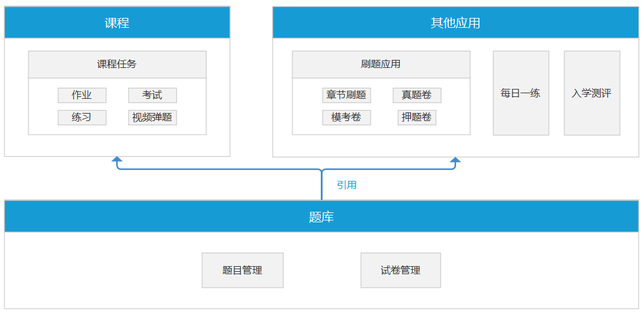644x318 pixels.
Task: Click the 视频弹题 box
Action: (153, 118)
